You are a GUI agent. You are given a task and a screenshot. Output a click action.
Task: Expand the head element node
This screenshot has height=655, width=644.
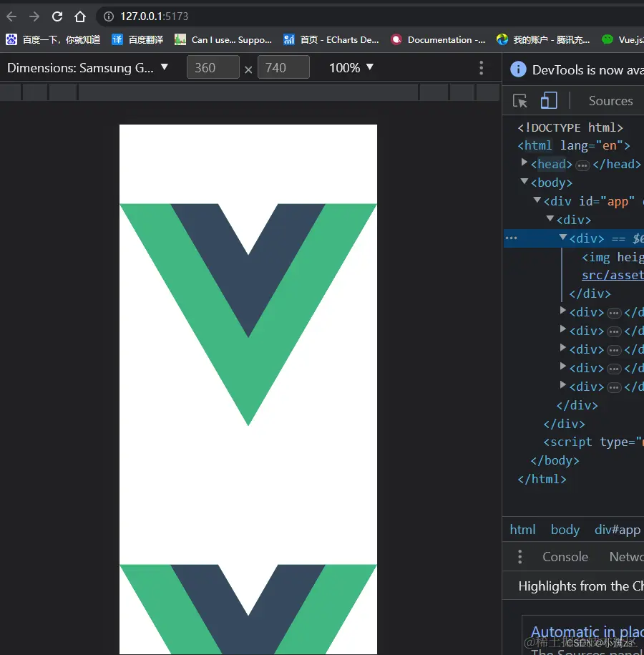click(x=524, y=162)
